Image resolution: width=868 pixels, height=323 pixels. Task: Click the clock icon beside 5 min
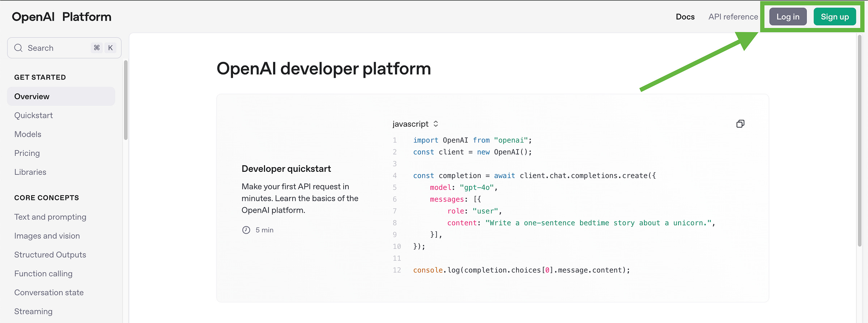coord(246,230)
